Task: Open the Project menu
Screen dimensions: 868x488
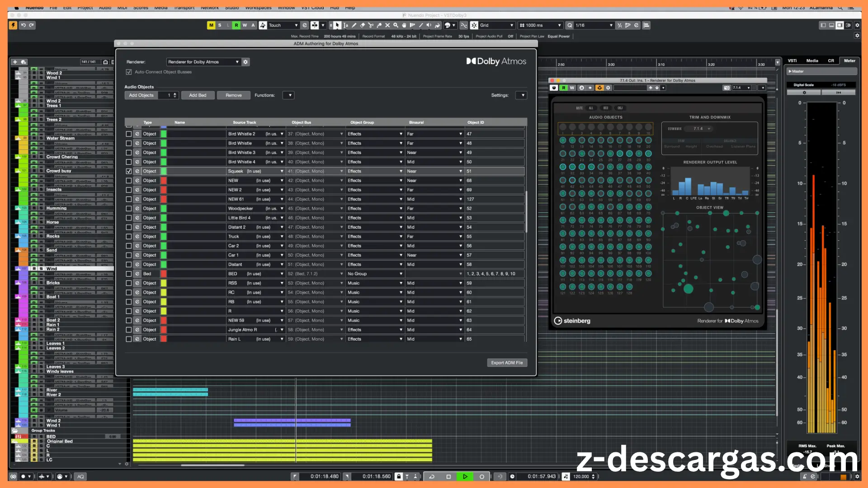Action: 85,8
